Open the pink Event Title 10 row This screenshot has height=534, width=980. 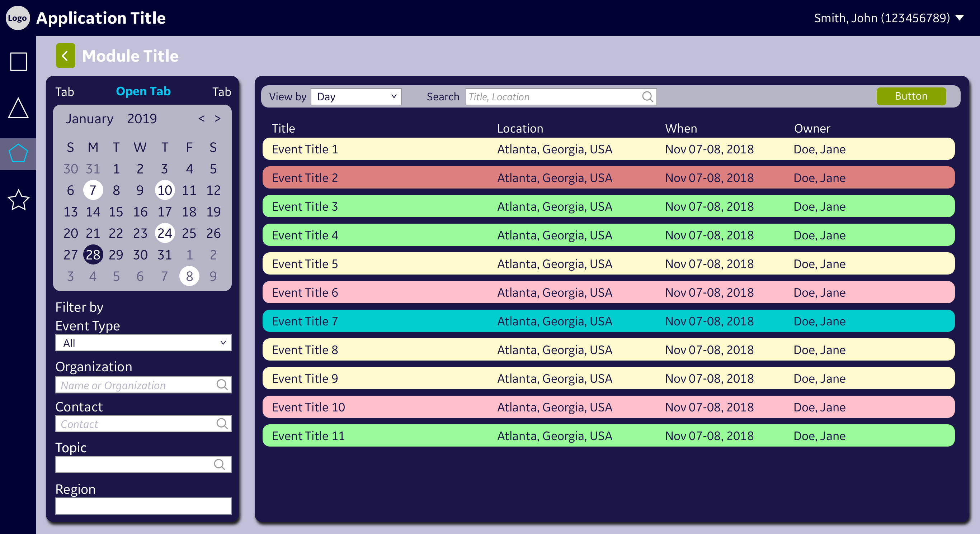point(608,407)
